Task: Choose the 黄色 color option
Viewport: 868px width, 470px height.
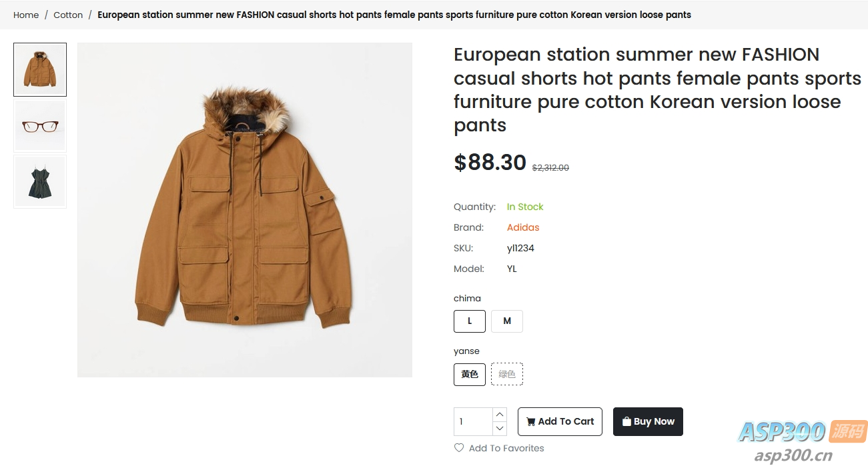Action: pyautogui.click(x=470, y=374)
